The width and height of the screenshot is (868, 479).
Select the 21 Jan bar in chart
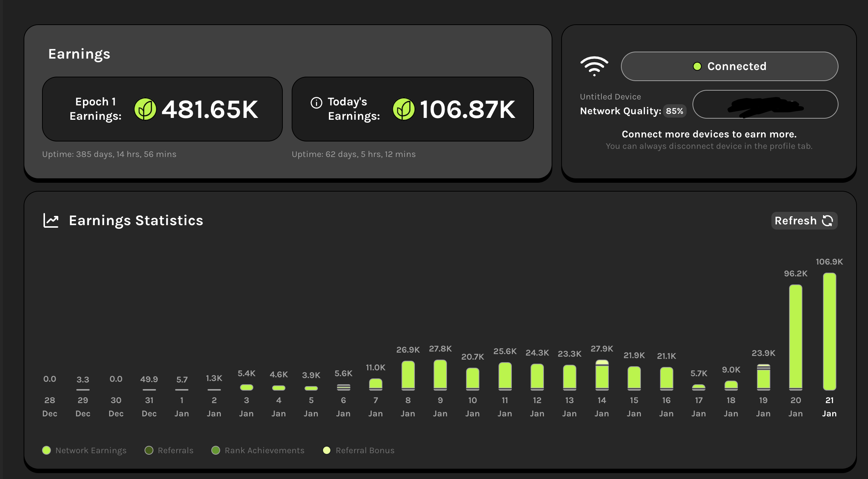pyautogui.click(x=829, y=332)
